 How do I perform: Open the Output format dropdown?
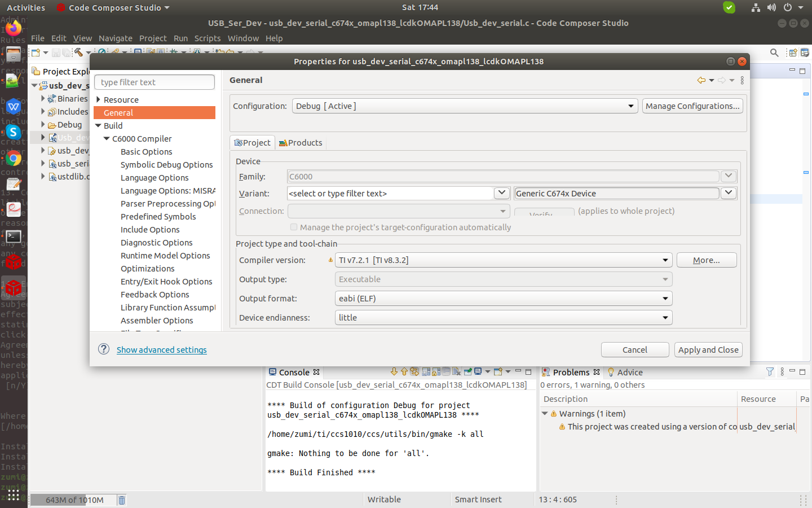pyautogui.click(x=504, y=299)
